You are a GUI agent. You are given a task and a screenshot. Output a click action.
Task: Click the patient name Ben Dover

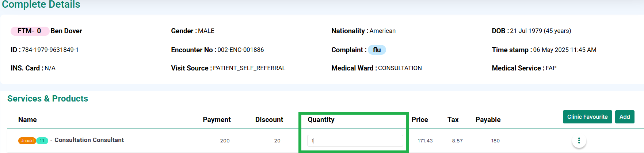pos(66,31)
